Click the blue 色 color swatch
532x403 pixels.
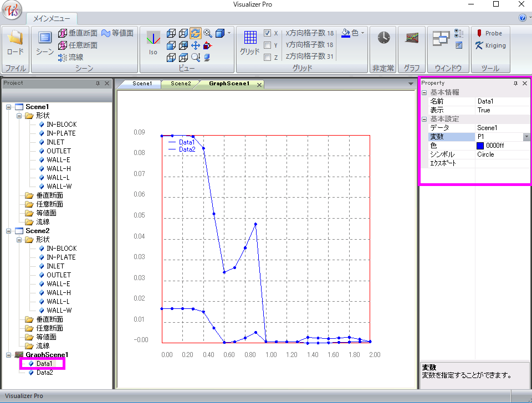[x=480, y=146]
